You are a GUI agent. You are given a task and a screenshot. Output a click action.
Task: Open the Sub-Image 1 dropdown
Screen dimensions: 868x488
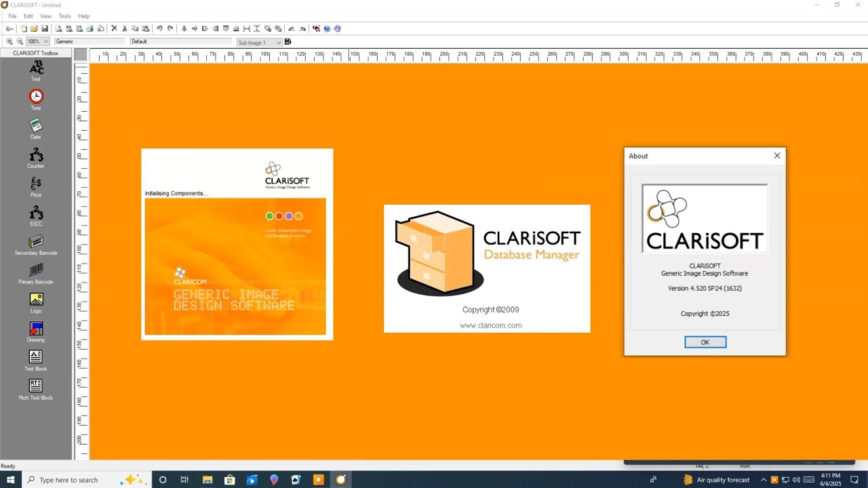pos(259,42)
